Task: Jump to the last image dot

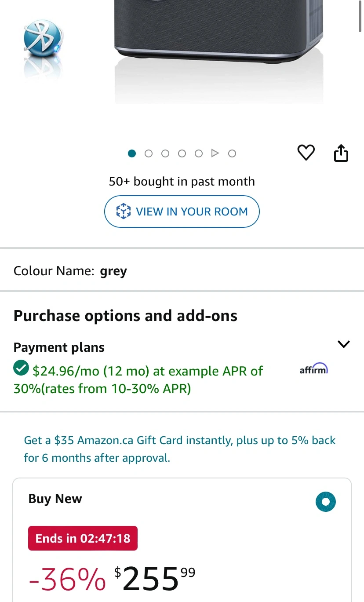Action: (x=232, y=153)
